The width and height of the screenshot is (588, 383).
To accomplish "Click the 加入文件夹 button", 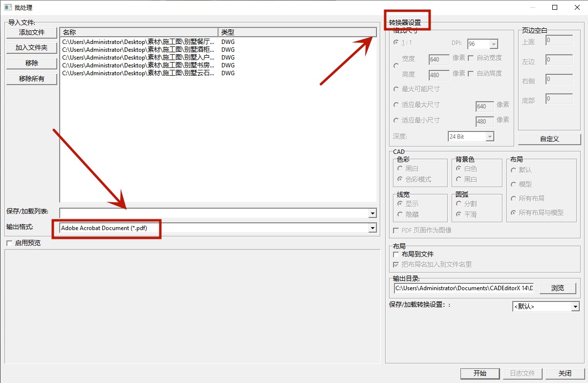I will 32,48.
